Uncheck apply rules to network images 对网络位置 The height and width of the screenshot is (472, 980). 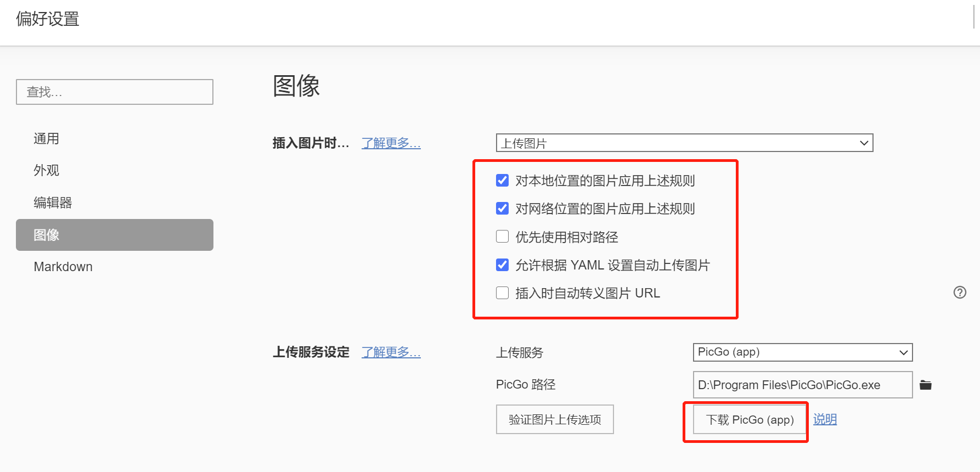point(502,209)
